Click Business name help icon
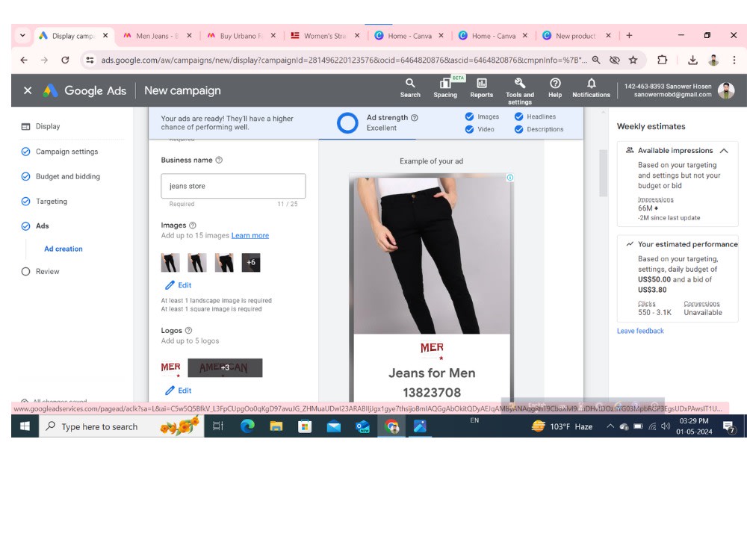 (x=219, y=160)
